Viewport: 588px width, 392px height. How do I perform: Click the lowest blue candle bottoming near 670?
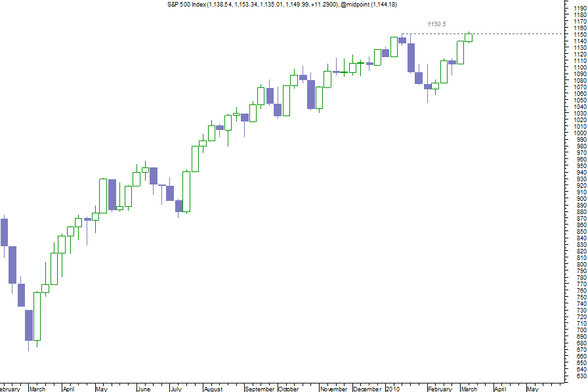[28, 326]
